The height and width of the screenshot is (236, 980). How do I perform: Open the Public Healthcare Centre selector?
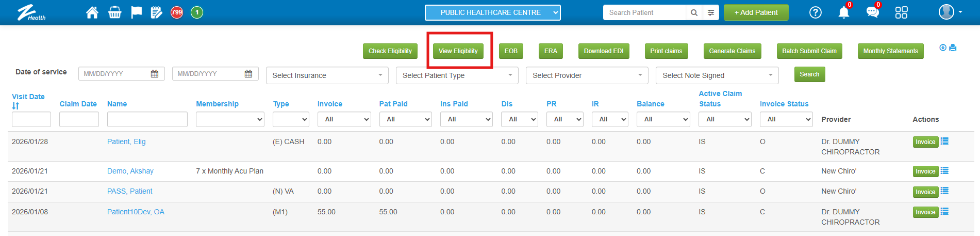(x=492, y=12)
